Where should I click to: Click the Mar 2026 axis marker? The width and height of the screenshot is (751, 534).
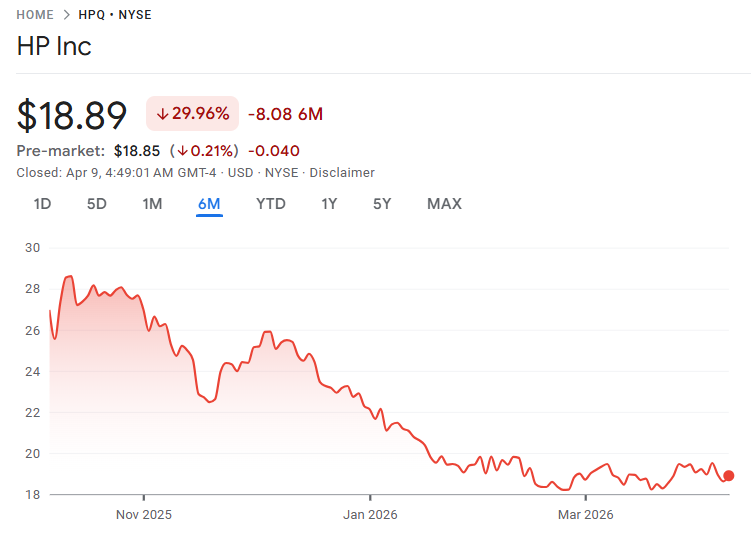click(x=586, y=514)
